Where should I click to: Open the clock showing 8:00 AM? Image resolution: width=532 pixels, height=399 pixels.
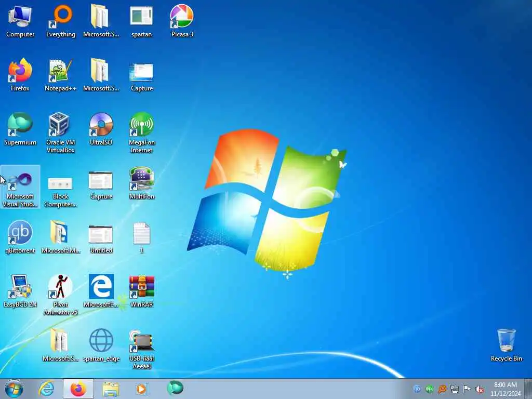506,389
